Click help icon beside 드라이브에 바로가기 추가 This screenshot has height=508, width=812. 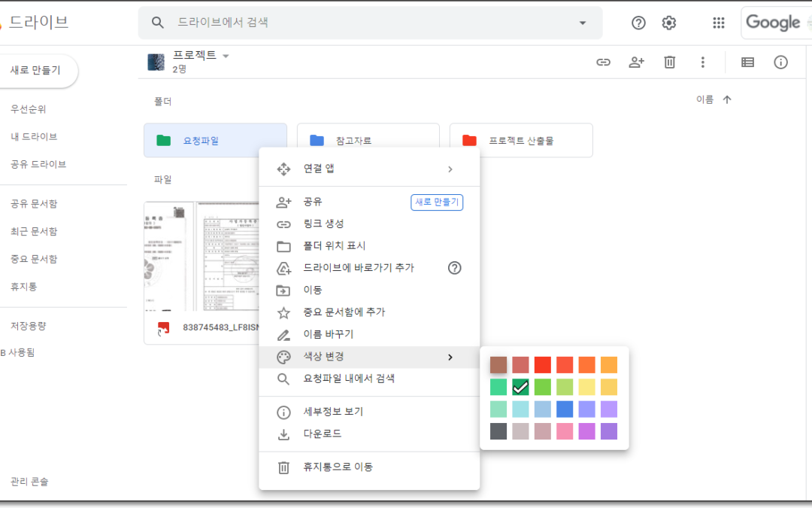point(454,268)
